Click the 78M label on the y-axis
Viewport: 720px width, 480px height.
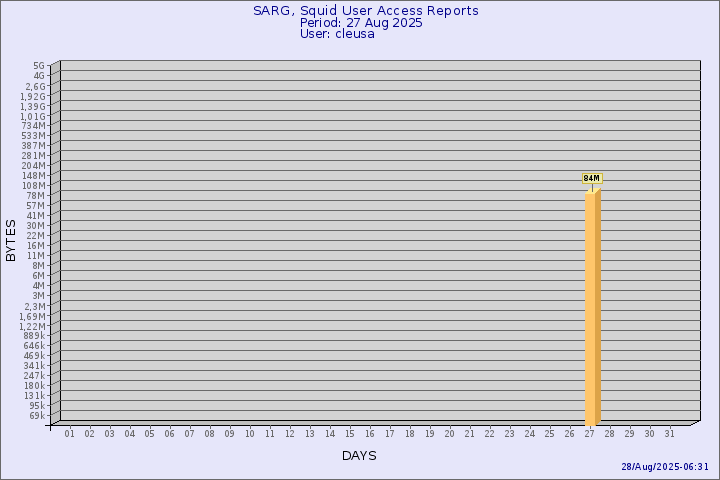click(x=35, y=196)
